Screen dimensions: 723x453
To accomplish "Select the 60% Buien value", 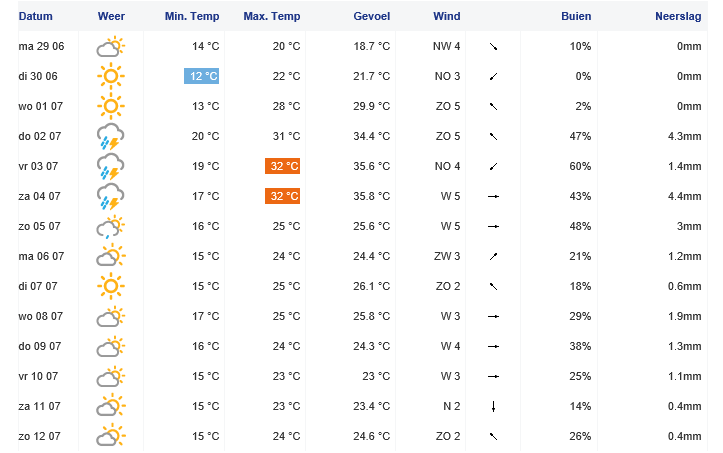I will tap(580, 166).
